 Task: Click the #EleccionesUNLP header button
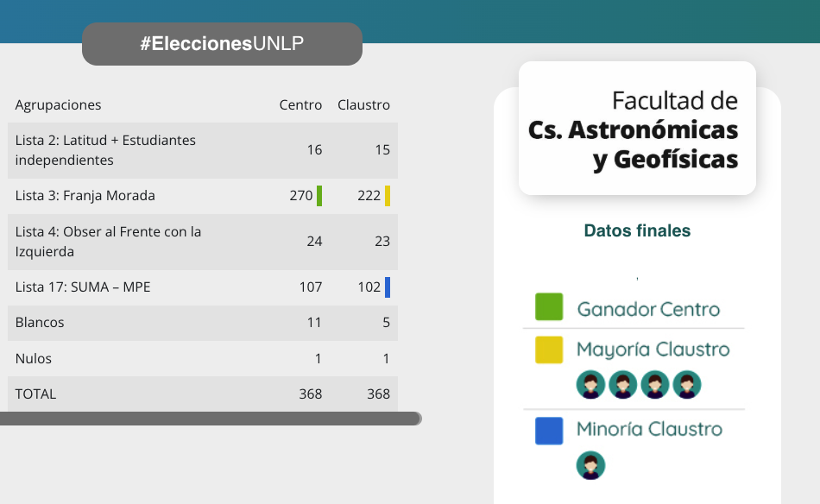(222, 44)
